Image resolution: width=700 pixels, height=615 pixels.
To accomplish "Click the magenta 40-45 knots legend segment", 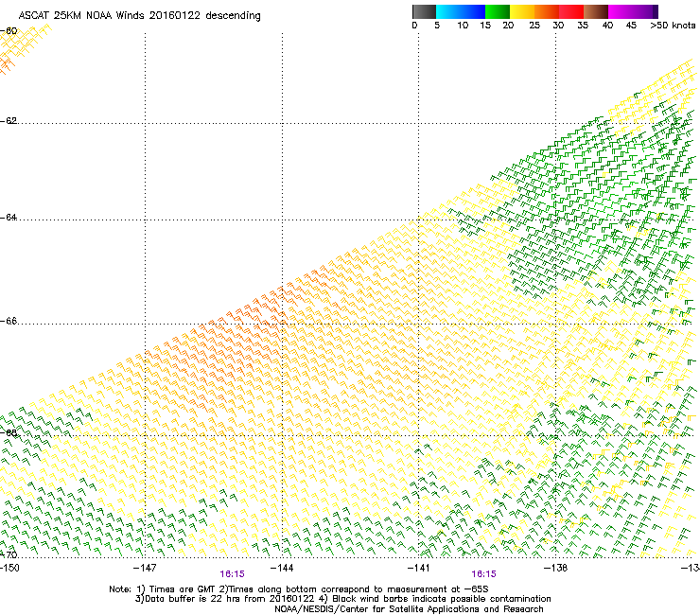I will [620, 11].
